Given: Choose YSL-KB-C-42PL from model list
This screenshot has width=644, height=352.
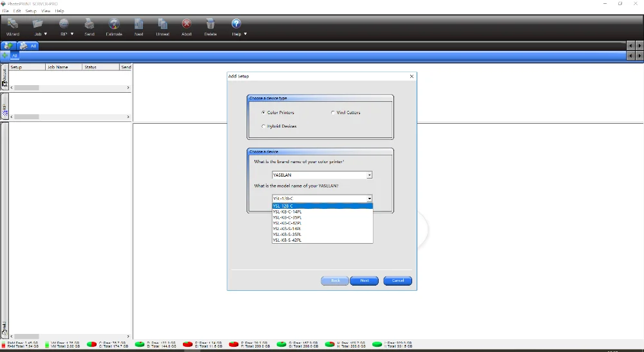Looking at the screenshot, I should (323, 223).
